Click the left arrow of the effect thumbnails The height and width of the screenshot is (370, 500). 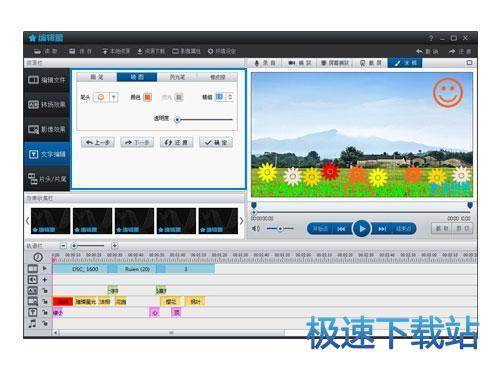click(27, 221)
